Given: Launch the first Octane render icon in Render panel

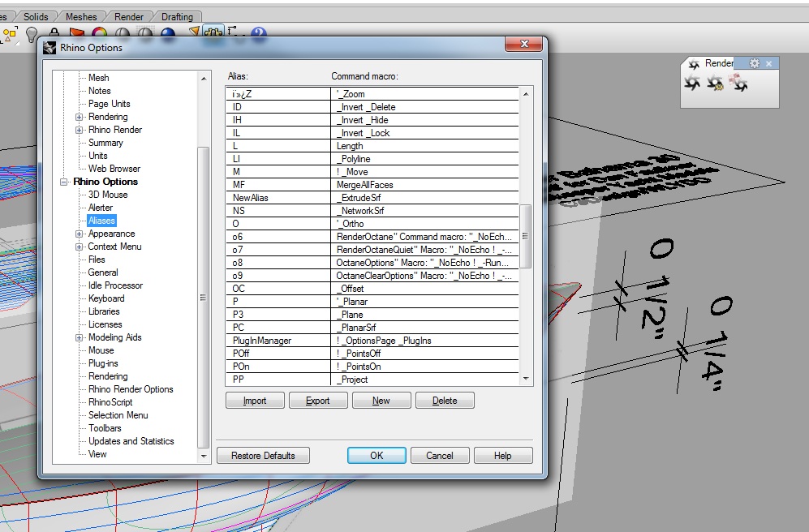Looking at the screenshot, I should (x=692, y=83).
